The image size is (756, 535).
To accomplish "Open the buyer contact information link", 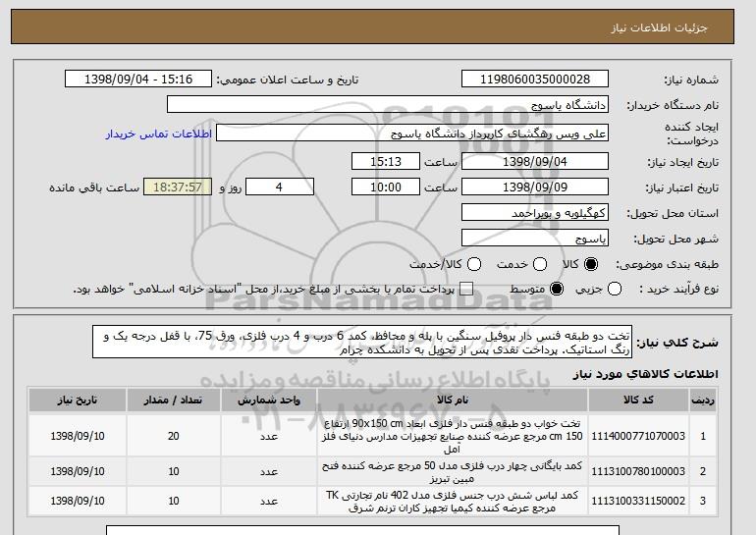I will [x=159, y=134].
